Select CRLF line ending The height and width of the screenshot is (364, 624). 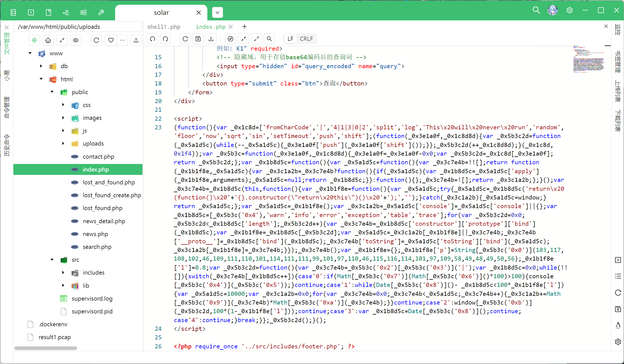click(306, 39)
